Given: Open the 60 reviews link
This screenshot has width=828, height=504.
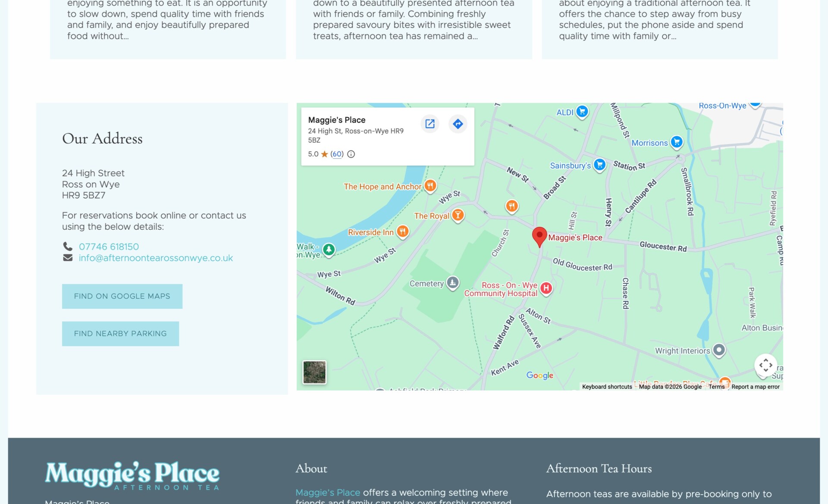Looking at the screenshot, I should click(x=337, y=154).
